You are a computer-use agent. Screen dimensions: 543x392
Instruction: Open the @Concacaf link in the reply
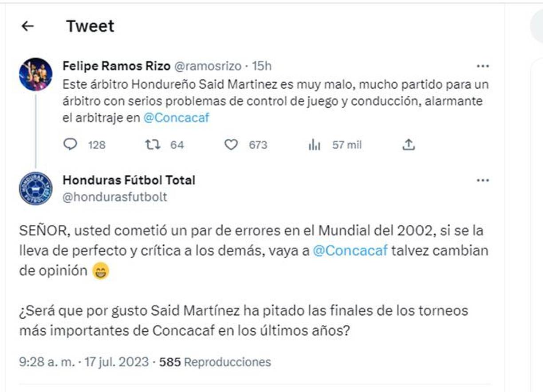[350, 250]
